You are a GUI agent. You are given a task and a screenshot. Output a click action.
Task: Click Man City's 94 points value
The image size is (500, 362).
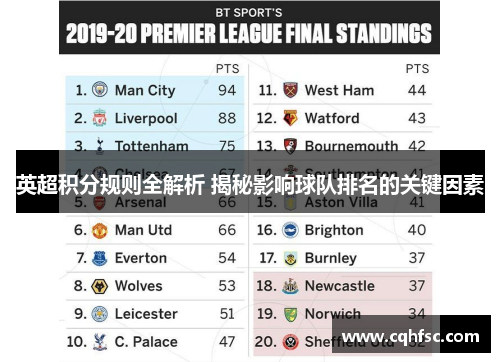(227, 90)
